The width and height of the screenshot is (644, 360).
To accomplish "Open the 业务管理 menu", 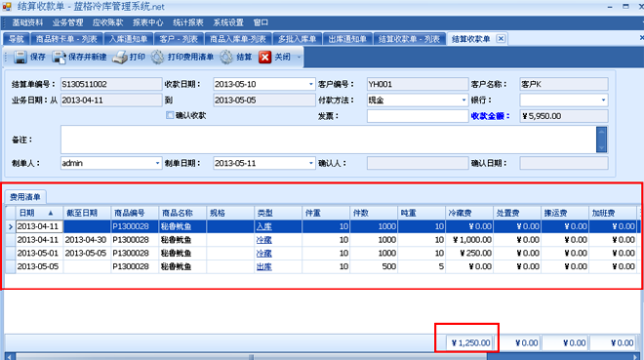I will (67, 22).
